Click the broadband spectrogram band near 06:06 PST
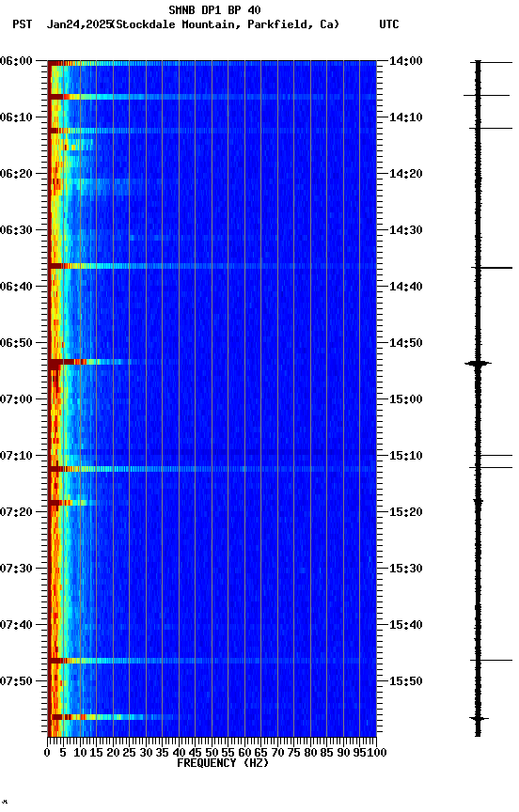This screenshot has width=519, height=812. click(212, 97)
